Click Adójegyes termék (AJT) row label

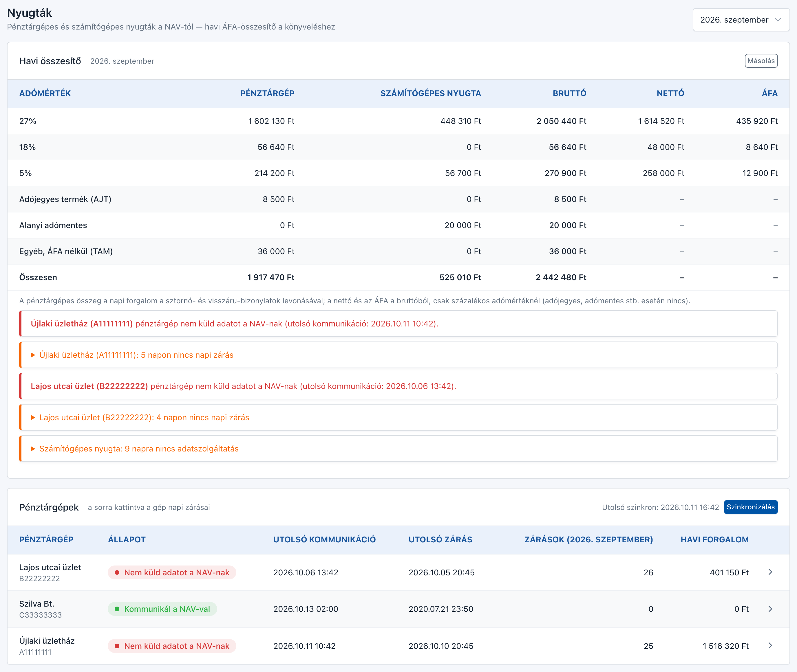coord(65,199)
